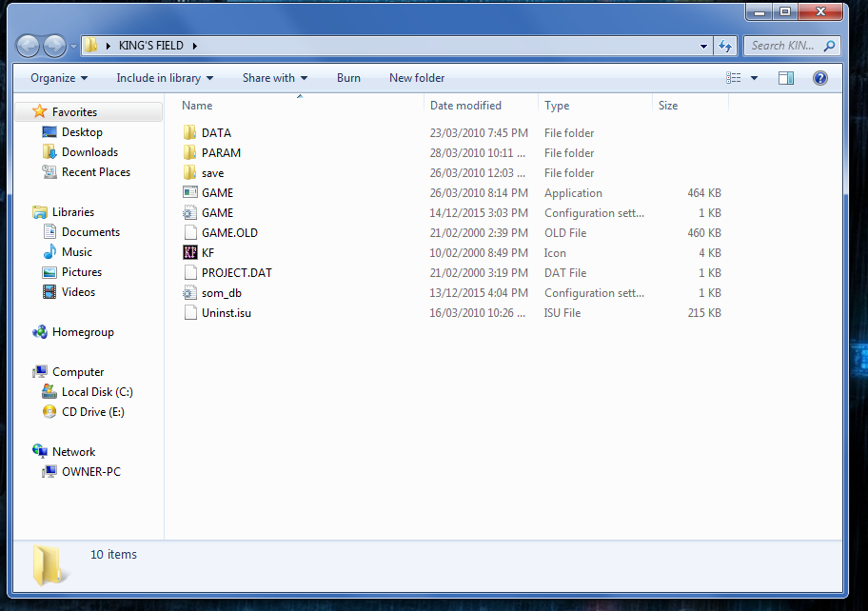Refresh the KING'S FIELD folder view
868x611 pixels.
(725, 46)
